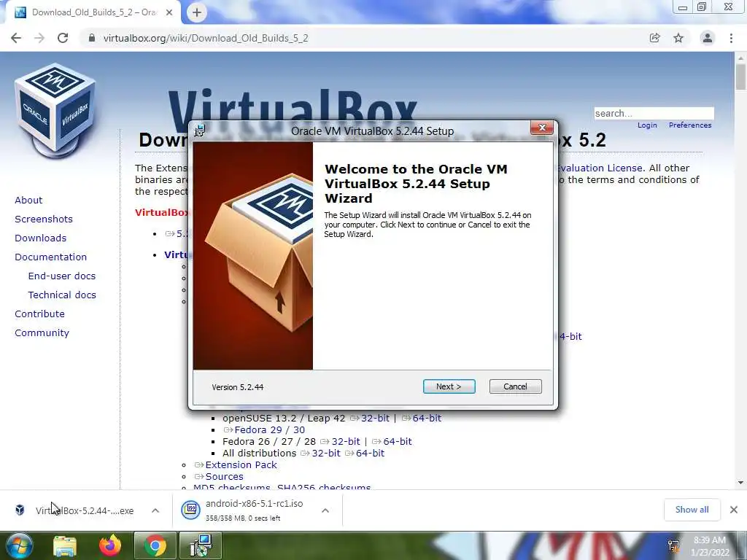Download All distributions 32-bit package
This screenshot has width=747, height=560.
(326, 454)
